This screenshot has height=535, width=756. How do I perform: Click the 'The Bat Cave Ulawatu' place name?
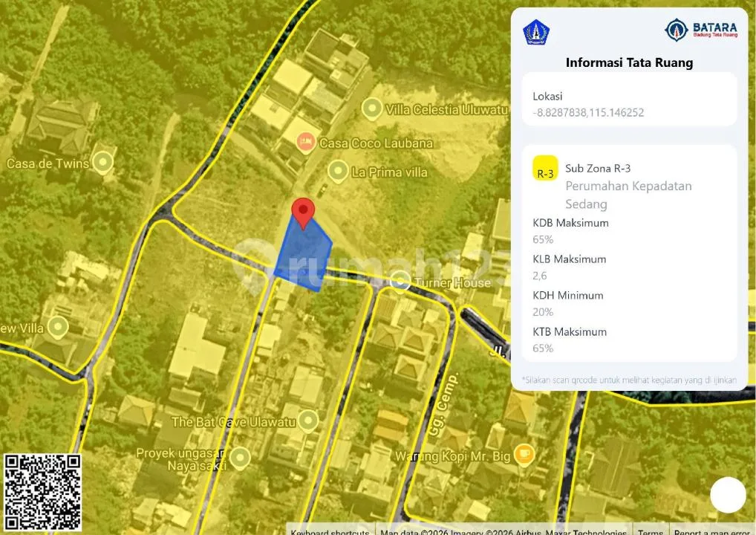pos(233,422)
